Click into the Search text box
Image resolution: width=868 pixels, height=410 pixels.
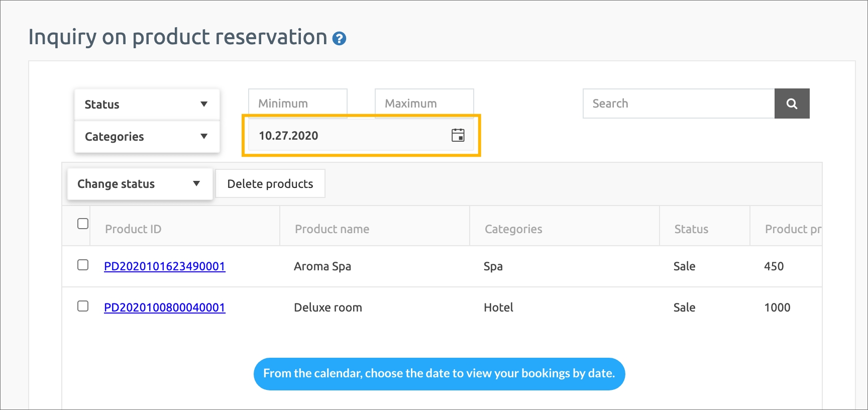(x=678, y=104)
